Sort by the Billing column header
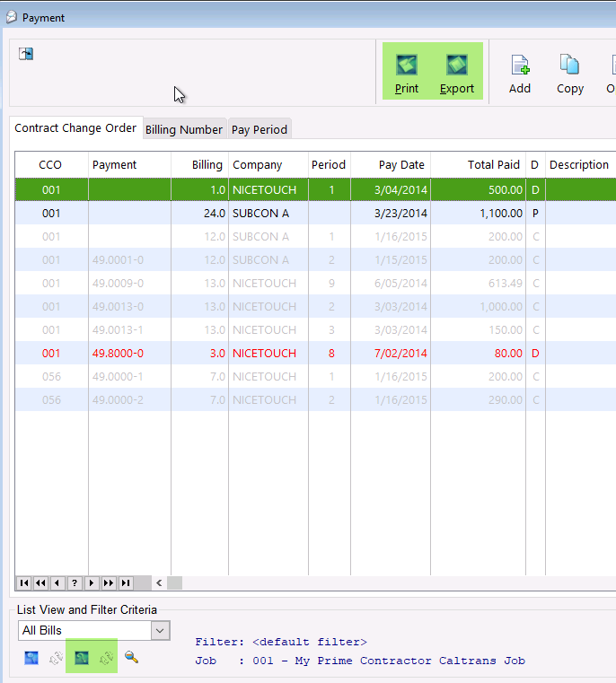Screen dimensions: 616x683 (x=199, y=164)
